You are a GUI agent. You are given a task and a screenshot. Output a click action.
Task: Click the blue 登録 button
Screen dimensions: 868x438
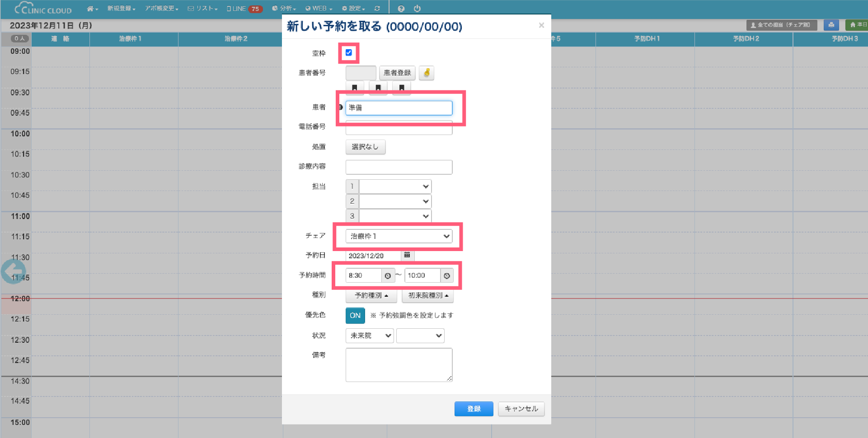click(x=474, y=409)
